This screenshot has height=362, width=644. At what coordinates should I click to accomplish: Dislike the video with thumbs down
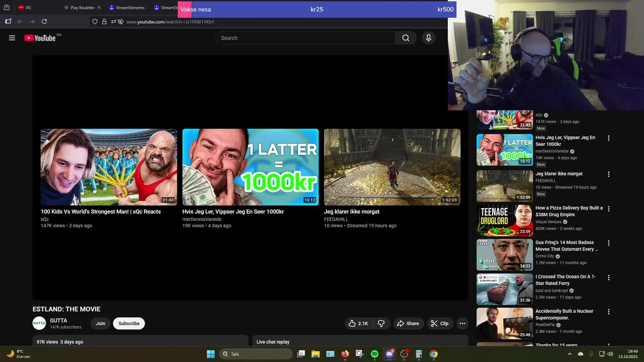point(381,323)
